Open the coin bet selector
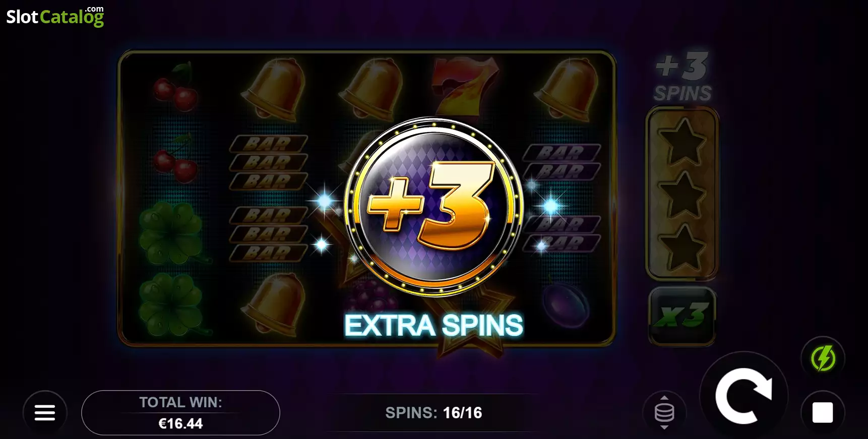The image size is (868, 439). point(664,413)
